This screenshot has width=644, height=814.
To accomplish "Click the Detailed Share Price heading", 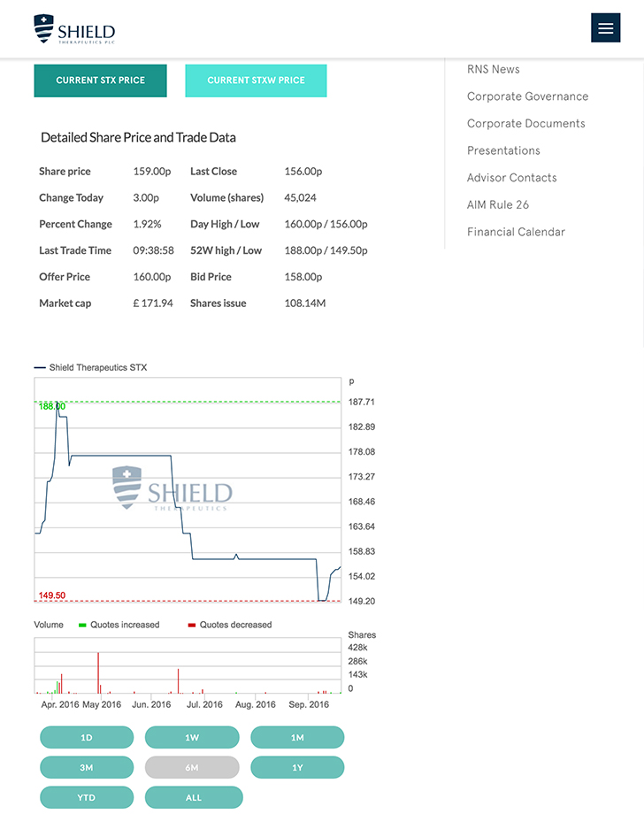I will point(138,137).
